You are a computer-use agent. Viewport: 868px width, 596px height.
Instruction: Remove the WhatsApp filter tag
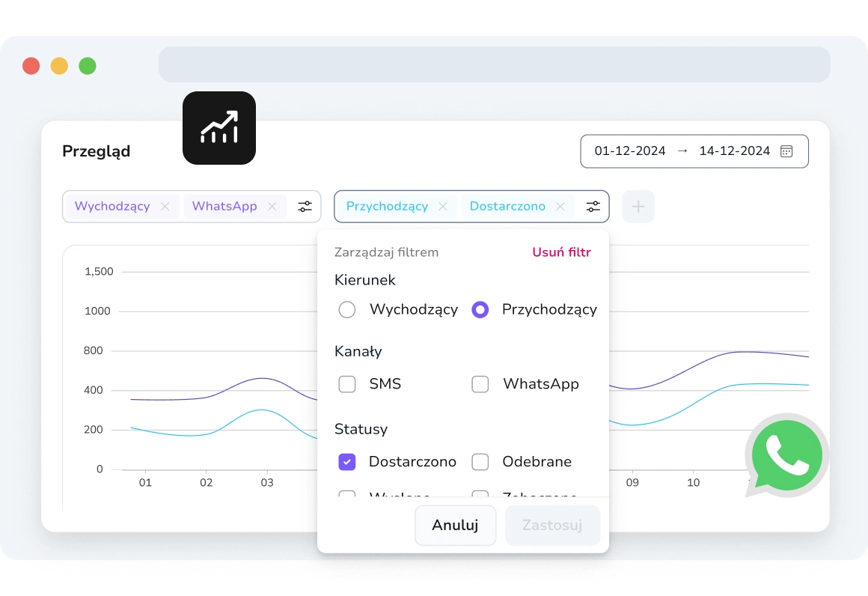272,207
